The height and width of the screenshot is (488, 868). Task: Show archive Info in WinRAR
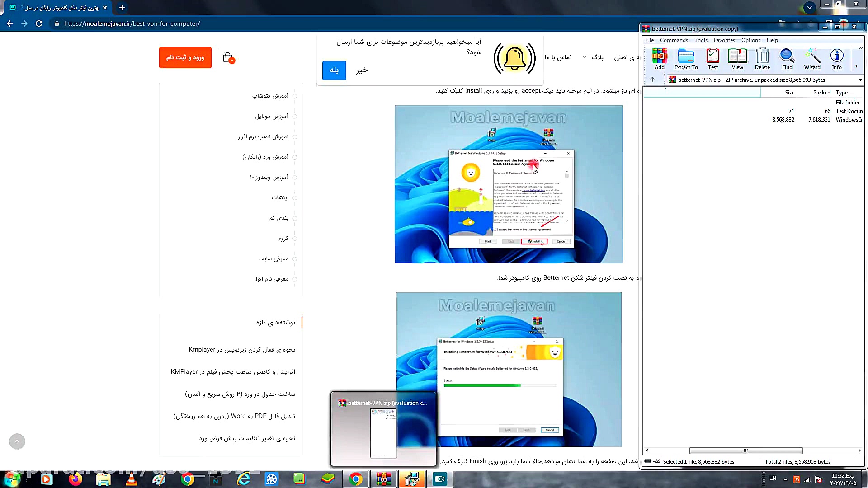[x=837, y=59]
